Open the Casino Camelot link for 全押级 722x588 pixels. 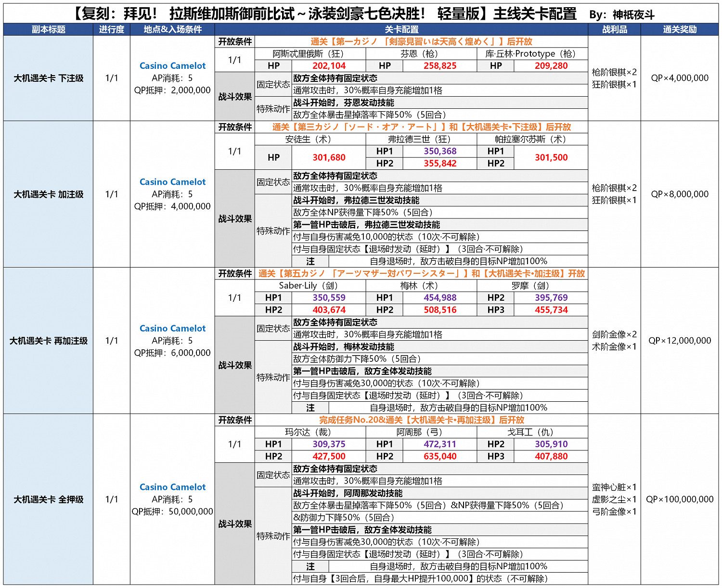pos(172,487)
